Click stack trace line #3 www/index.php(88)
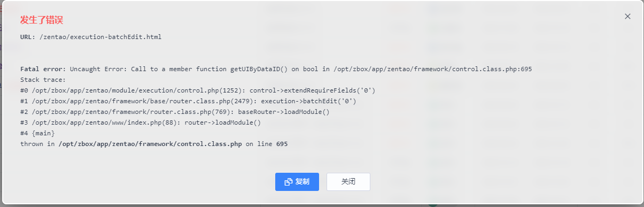The image size is (644, 207). click(x=141, y=122)
